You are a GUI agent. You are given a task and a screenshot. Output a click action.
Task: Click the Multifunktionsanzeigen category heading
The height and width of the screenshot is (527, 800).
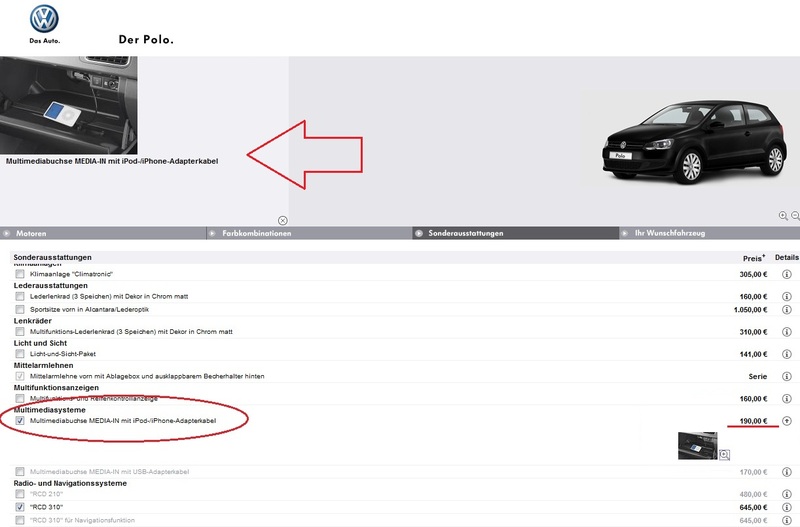56,388
